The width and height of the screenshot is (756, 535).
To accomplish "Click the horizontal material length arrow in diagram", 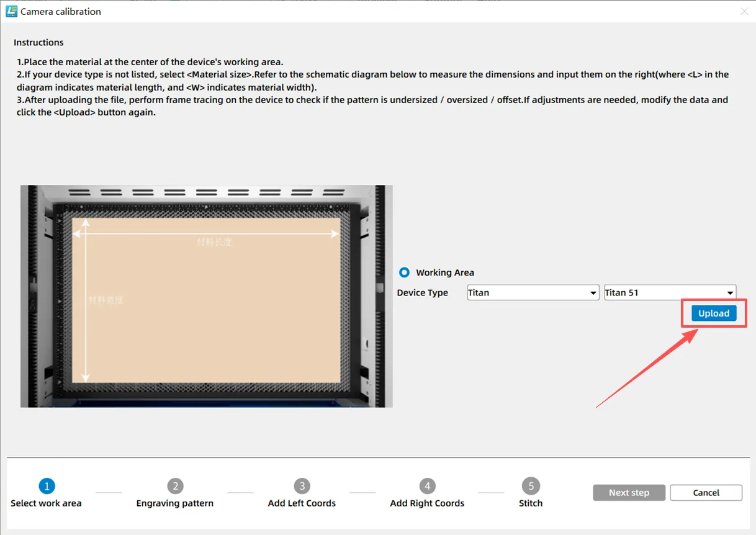I will [x=206, y=234].
